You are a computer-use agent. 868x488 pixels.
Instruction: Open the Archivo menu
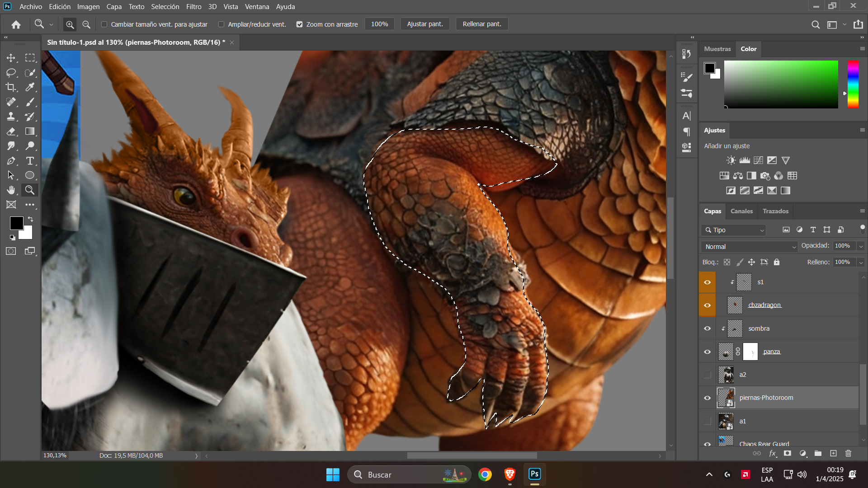tap(31, 7)
